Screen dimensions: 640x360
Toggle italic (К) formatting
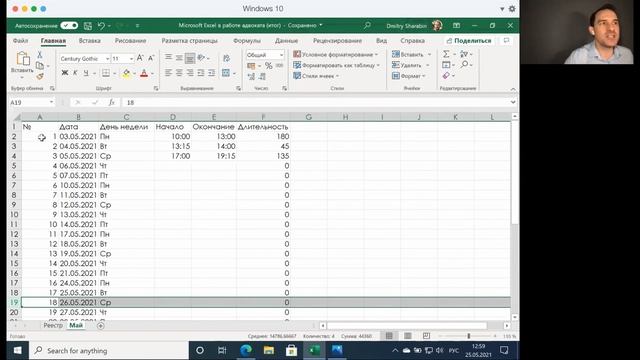(75, 73)
